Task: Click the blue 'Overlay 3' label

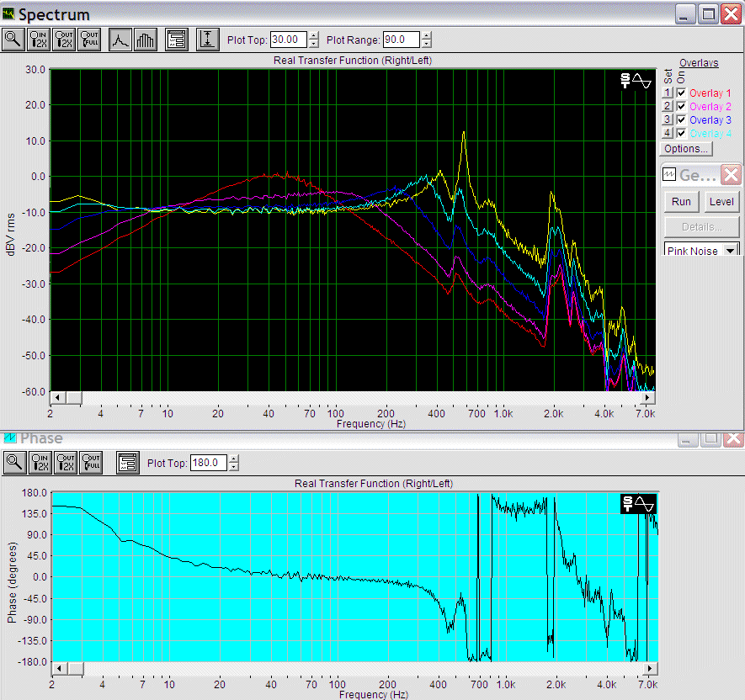Action: click(x=710, y=120)
